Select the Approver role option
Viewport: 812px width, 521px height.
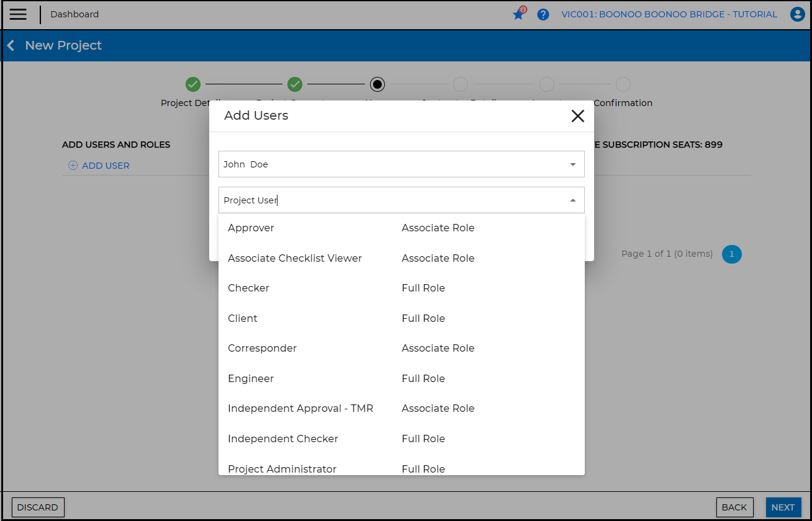click(x=251, y=228)
